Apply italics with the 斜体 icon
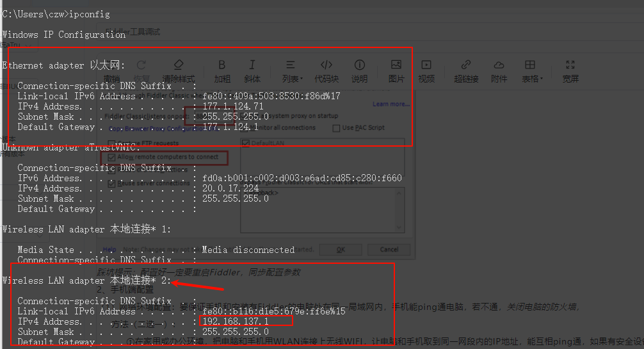The height and width of the screenshot is (349, 644). 252,65
